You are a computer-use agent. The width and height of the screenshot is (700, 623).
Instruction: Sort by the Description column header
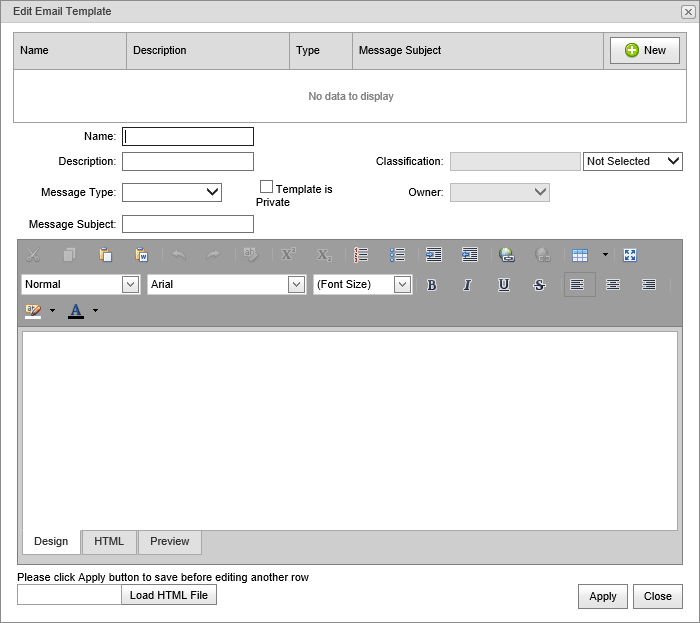click(x=208, y=50)
